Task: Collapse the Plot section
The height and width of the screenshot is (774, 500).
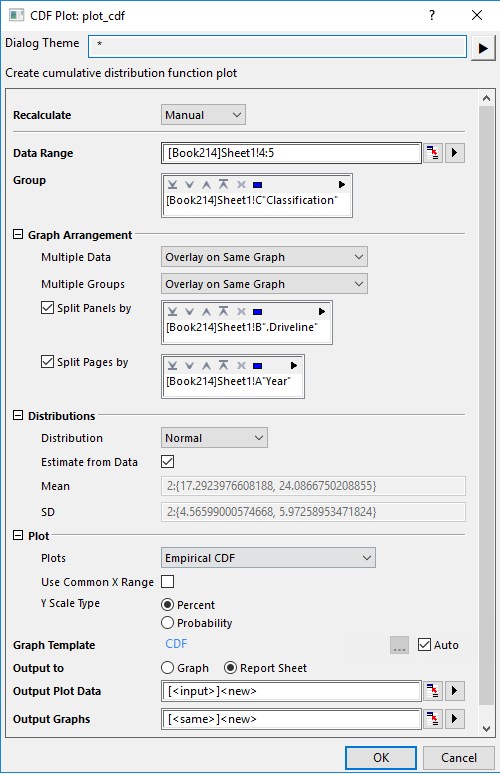Action: (x=18, y=536)
